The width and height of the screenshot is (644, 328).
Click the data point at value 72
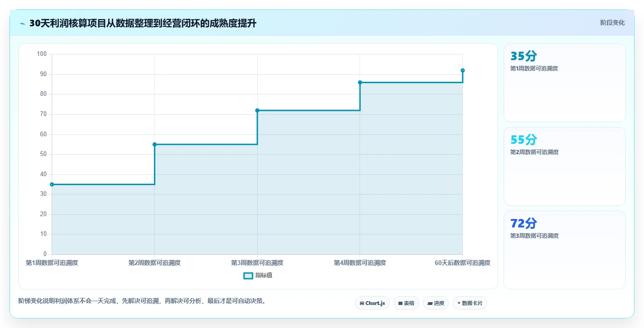257,110
